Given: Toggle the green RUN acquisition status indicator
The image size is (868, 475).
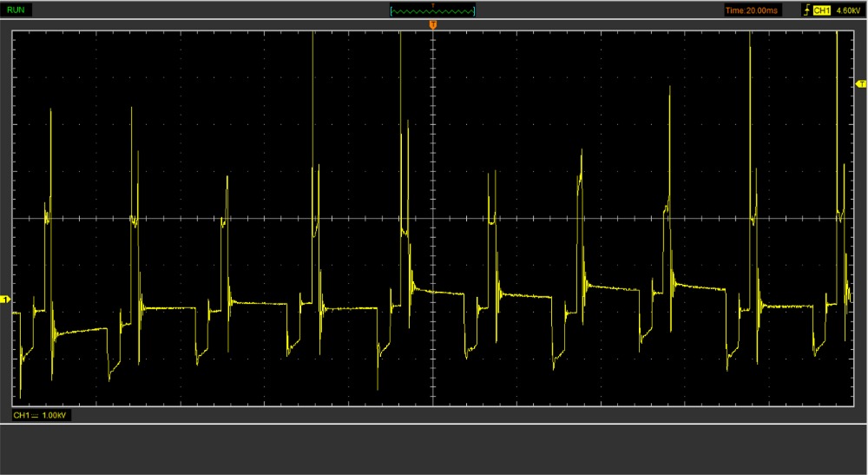Looking at the screenshot, I should [17, 10].
